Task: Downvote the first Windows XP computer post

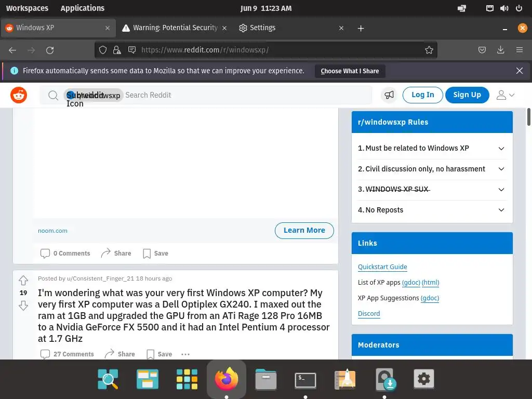Action: pyautogui.click(x=23, y=306)
